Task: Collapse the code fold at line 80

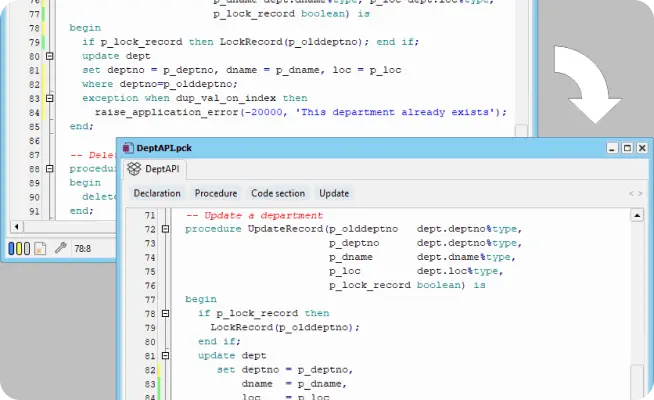Action: click(x=49, y=56)
